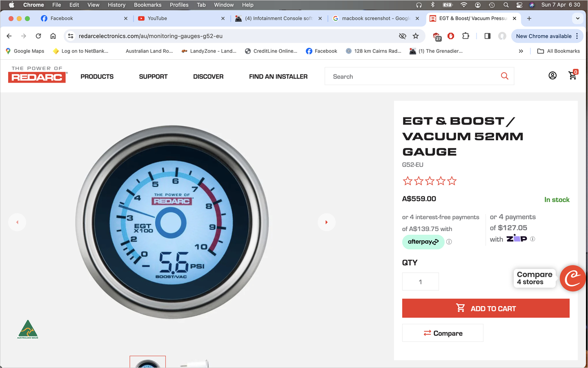Open the PRODUCTS navigation menu
The image size is (588, 368).
pos(97,76)
